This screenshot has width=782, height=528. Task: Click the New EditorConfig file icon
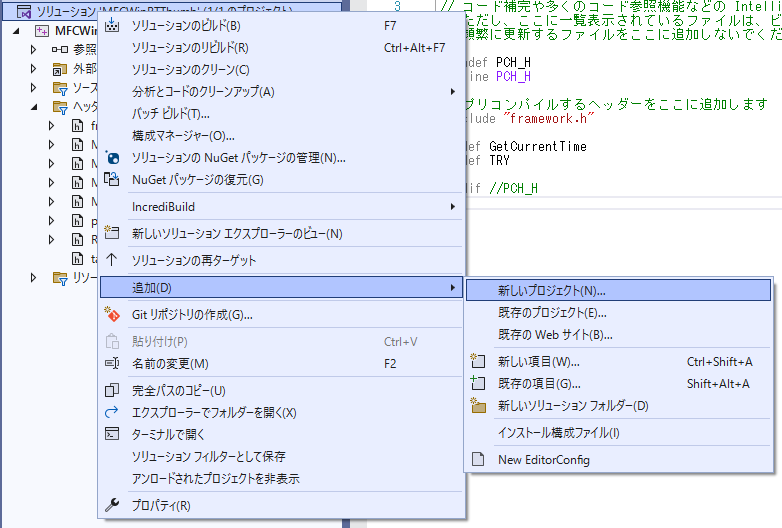coord(478,459)
